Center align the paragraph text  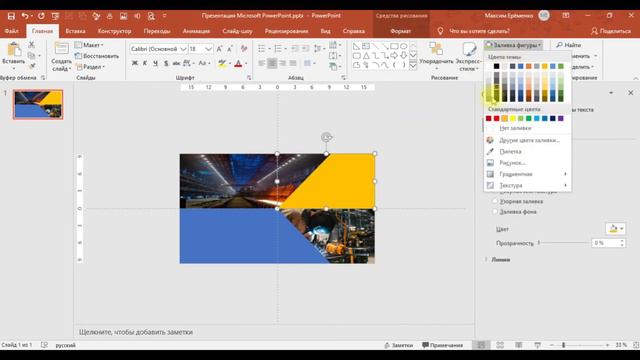[x=272, y=63]
